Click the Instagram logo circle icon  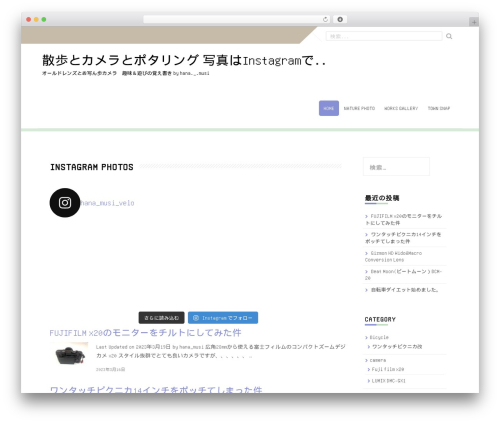[65, 203]
